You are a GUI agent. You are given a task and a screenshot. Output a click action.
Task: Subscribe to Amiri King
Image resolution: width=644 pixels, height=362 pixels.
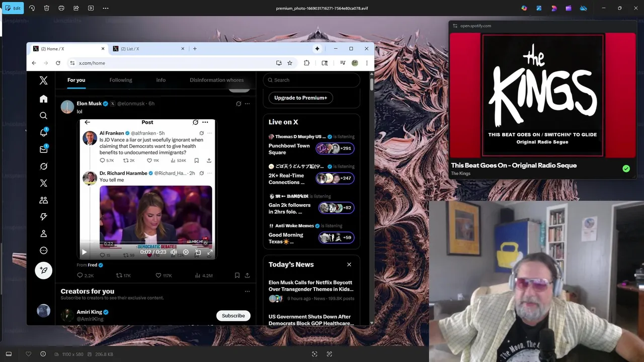233,316
